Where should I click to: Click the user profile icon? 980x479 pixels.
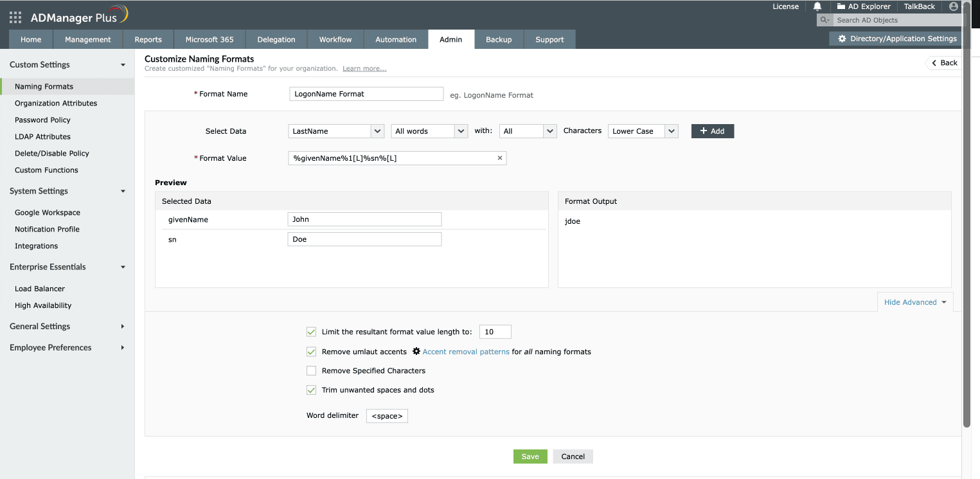[952, 6]
